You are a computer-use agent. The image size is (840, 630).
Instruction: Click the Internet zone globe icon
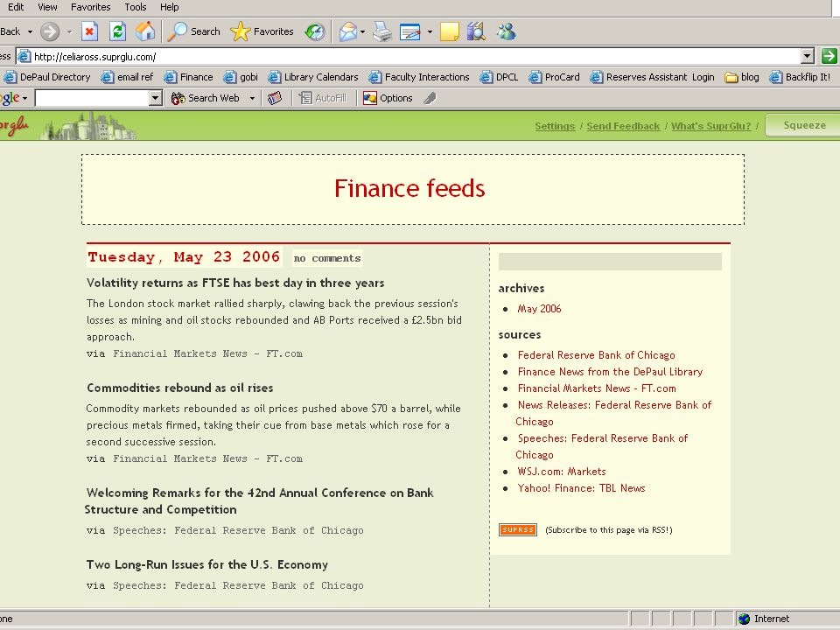click(x=744, y=619)
